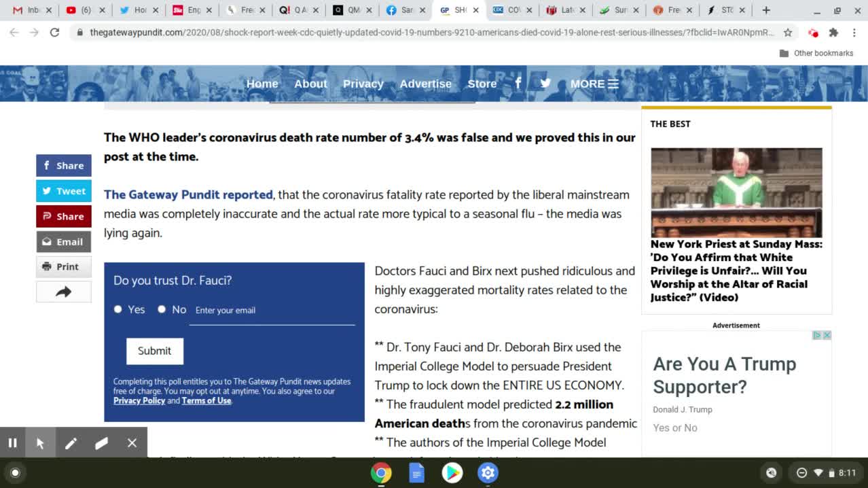Open the system tray with clock
This screenshot has height=488, width=868.
coord(827,473)
